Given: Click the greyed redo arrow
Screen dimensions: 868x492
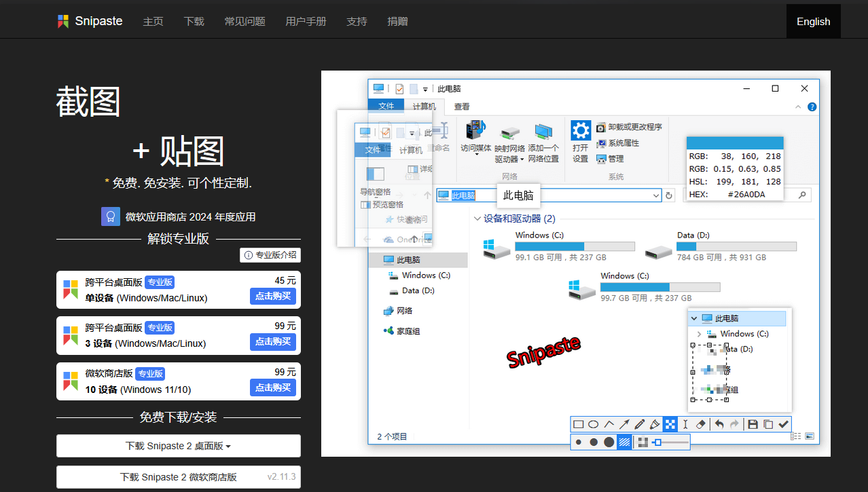Looking at the screenshot, I should (734, 424).
